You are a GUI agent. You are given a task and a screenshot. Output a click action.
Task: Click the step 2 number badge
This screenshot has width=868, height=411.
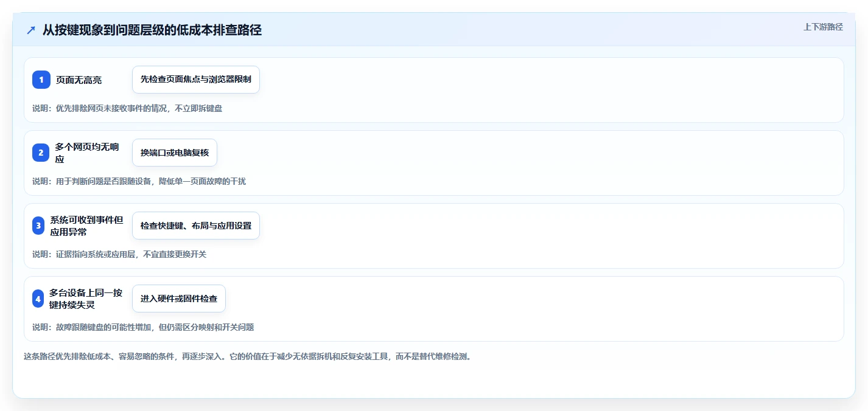click(41, 153)
